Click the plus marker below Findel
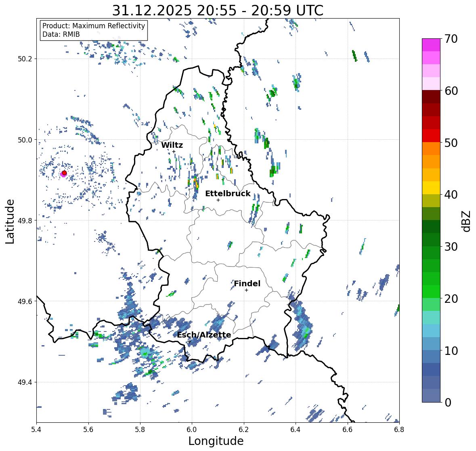 247,290
